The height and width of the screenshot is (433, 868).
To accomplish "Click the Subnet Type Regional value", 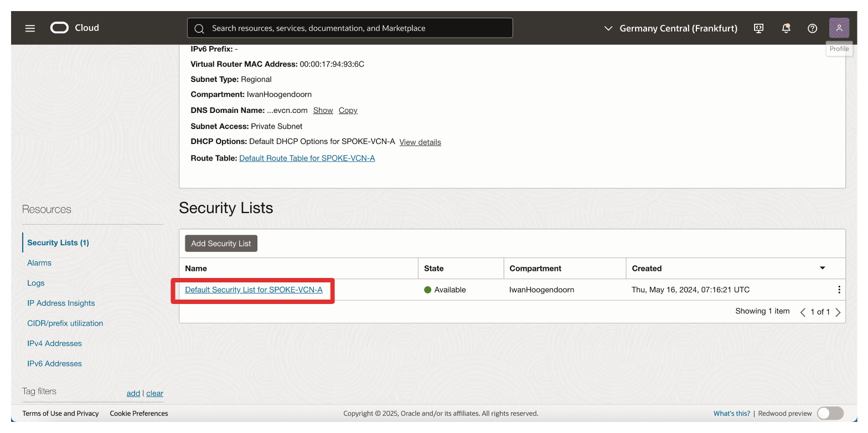I will tap(256, 79).
